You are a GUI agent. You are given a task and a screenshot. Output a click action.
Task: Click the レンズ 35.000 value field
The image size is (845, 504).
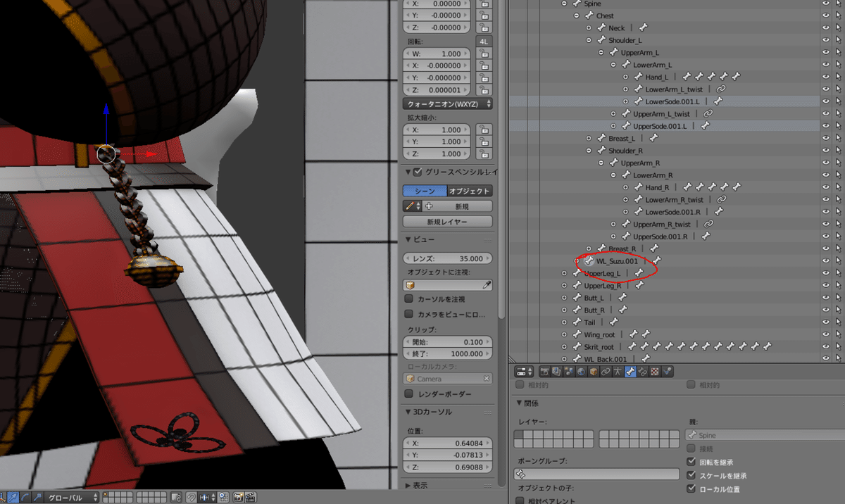pyautogui.click(x=447, y=258)
